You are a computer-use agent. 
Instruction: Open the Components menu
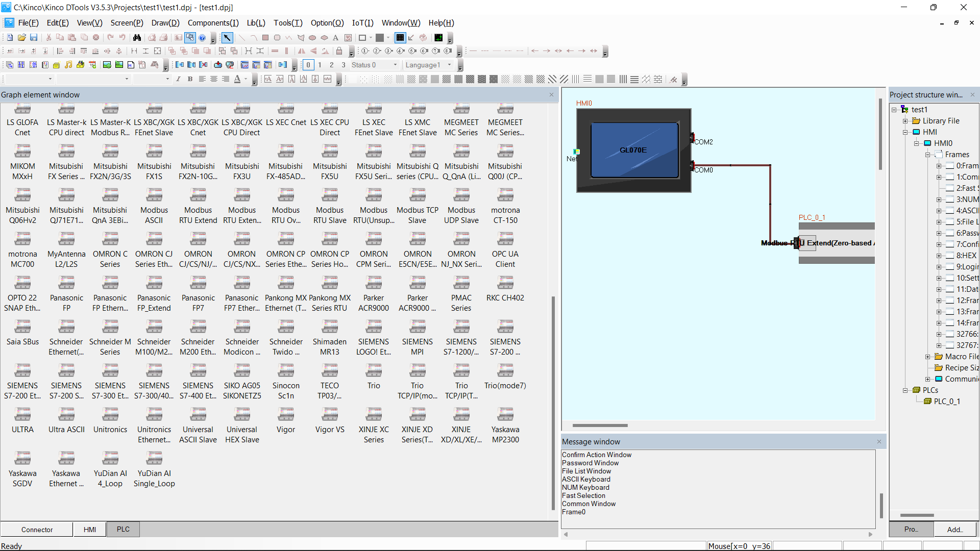pyautogui.click(x=213, y=23)
